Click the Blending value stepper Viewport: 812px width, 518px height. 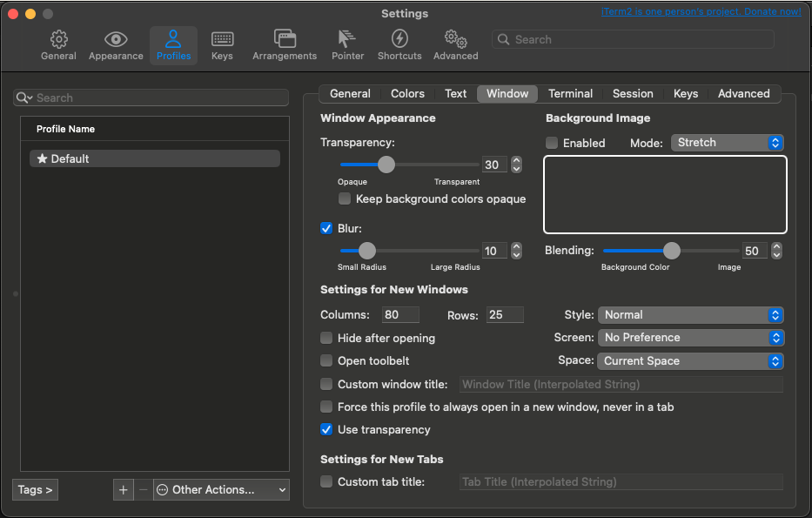(x=776, y=251)
